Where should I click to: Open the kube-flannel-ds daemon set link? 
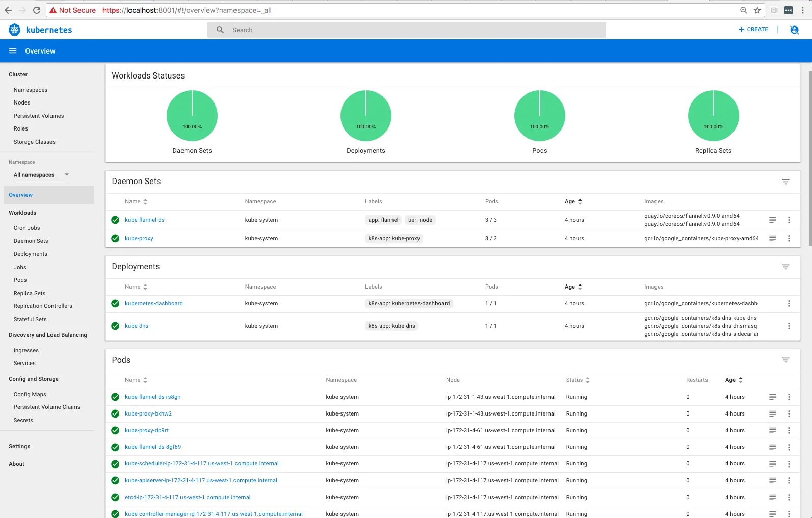coord(145,220)
